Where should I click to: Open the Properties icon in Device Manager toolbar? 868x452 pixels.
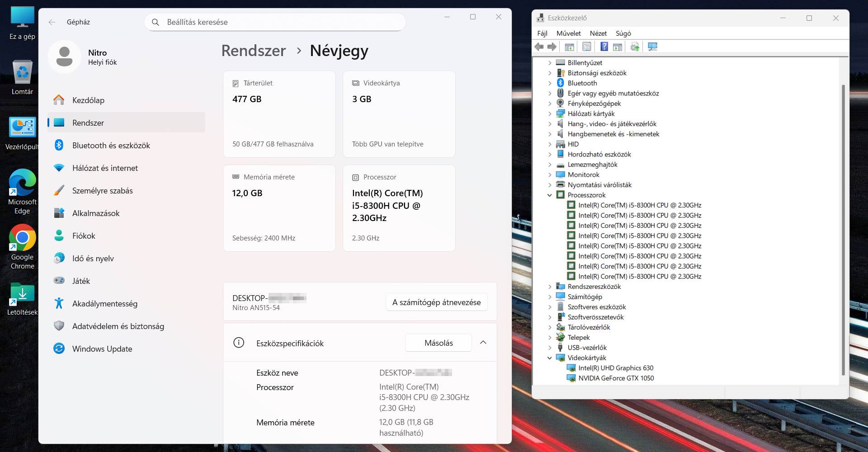pyautogui.click(x=587, y=47)
